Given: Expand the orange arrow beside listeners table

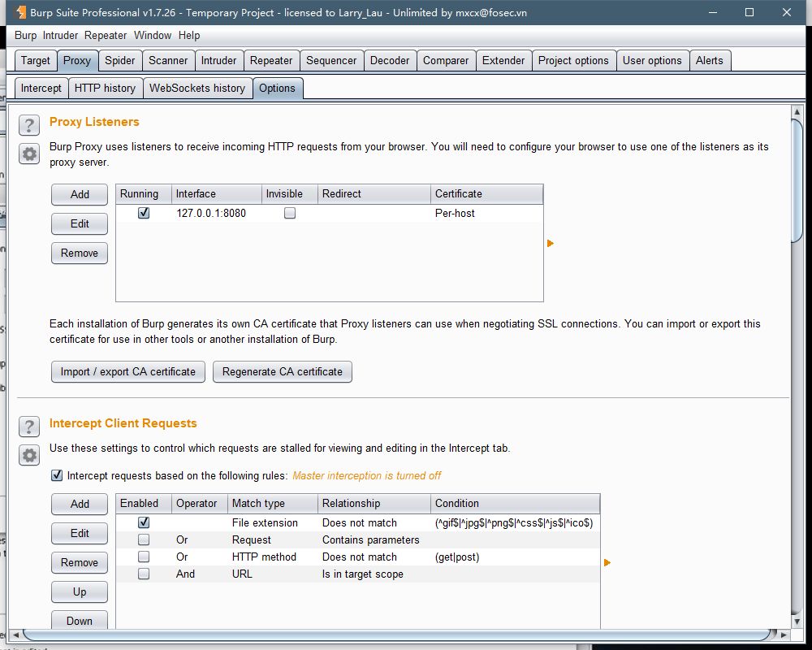Looking at the screenshot, I should tap(551, 243).
